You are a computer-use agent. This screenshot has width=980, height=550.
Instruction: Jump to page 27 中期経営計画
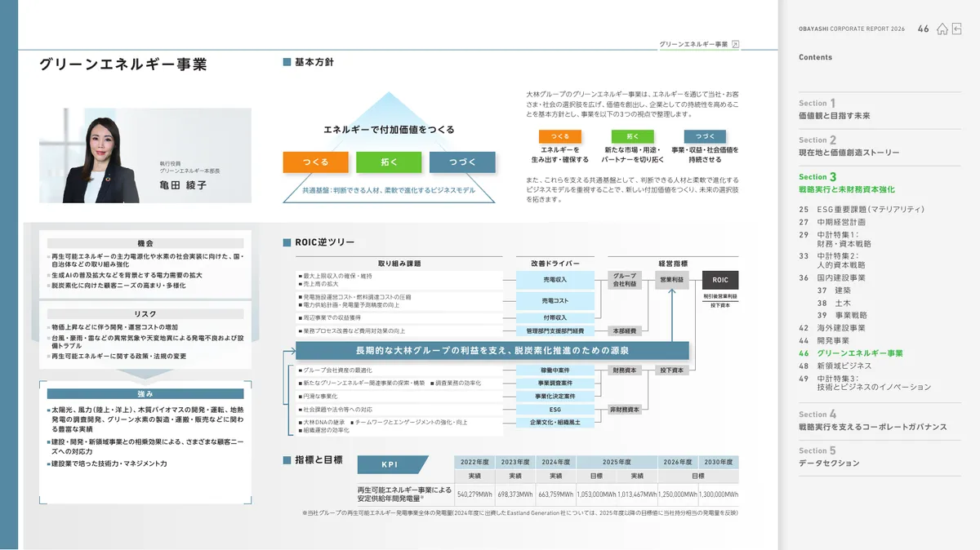point(832,222)
